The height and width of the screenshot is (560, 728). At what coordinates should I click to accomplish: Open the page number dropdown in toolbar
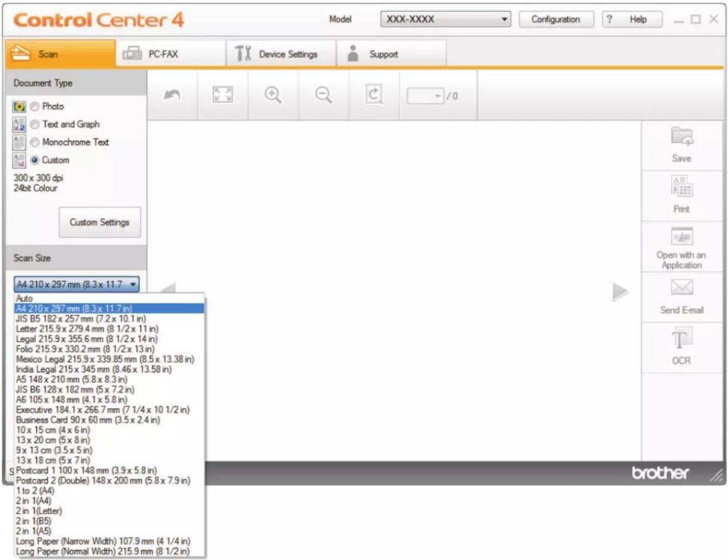tap(425, 96)
